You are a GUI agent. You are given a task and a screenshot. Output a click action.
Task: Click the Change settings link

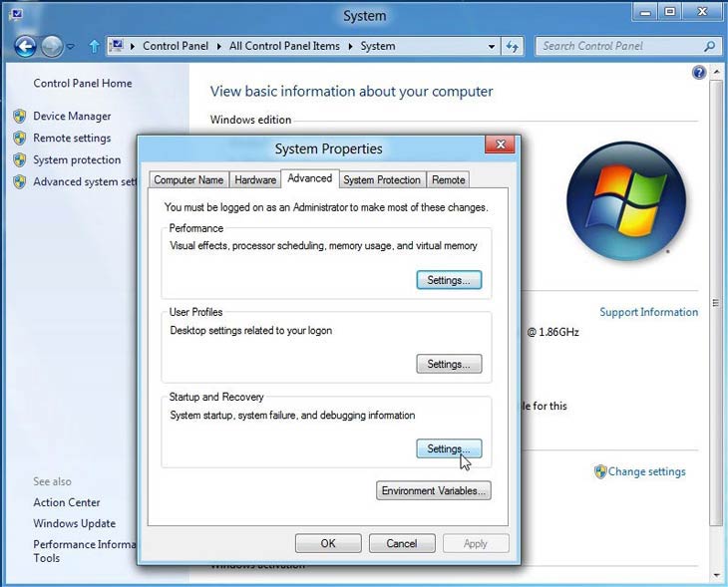coord(647,472)
